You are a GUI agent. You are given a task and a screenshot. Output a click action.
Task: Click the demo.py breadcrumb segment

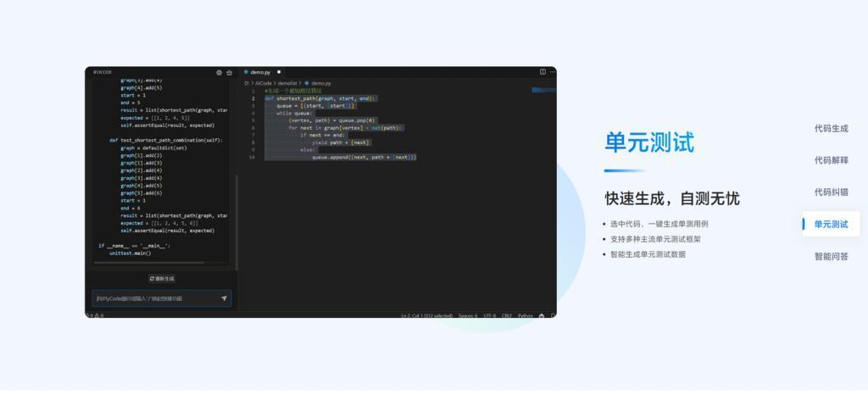coord(321,83)
